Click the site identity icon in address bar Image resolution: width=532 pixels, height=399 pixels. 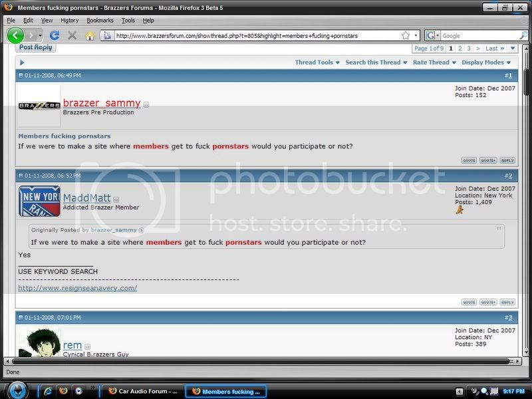click(107, 35)
